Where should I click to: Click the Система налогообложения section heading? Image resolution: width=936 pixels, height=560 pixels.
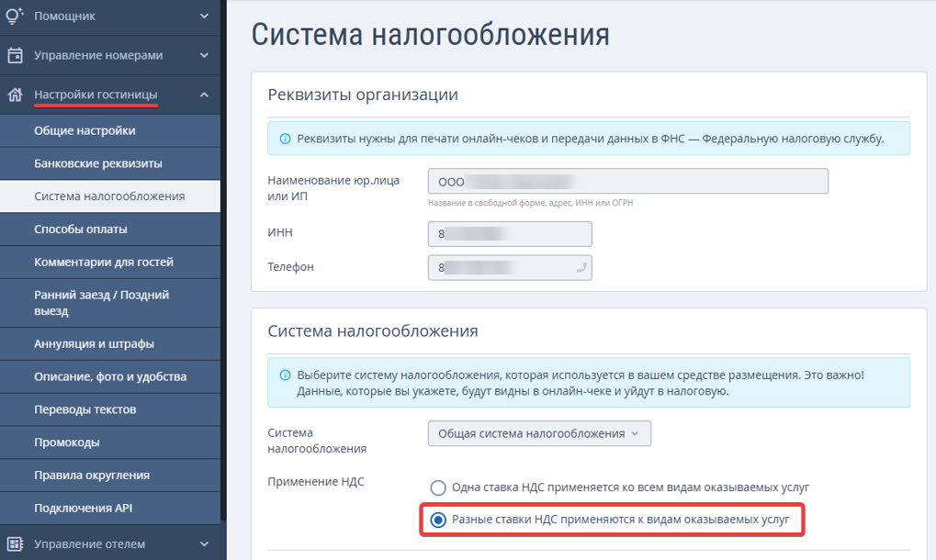pyautogui.click(x=373, y=330)
